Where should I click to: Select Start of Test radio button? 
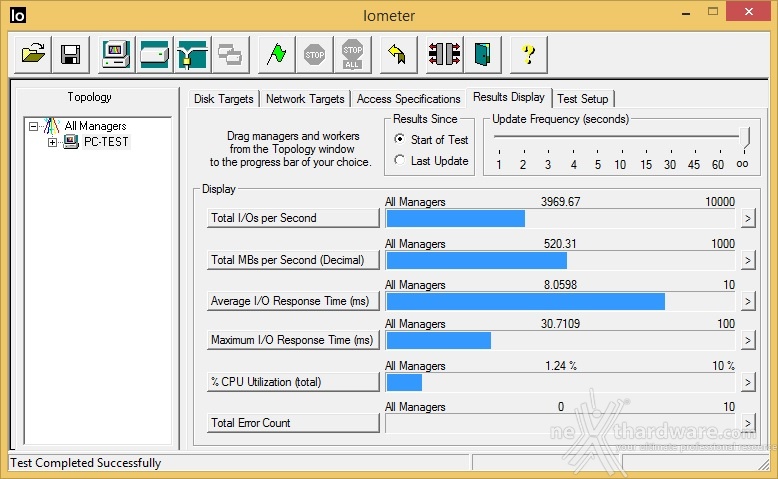click(399, 139)
